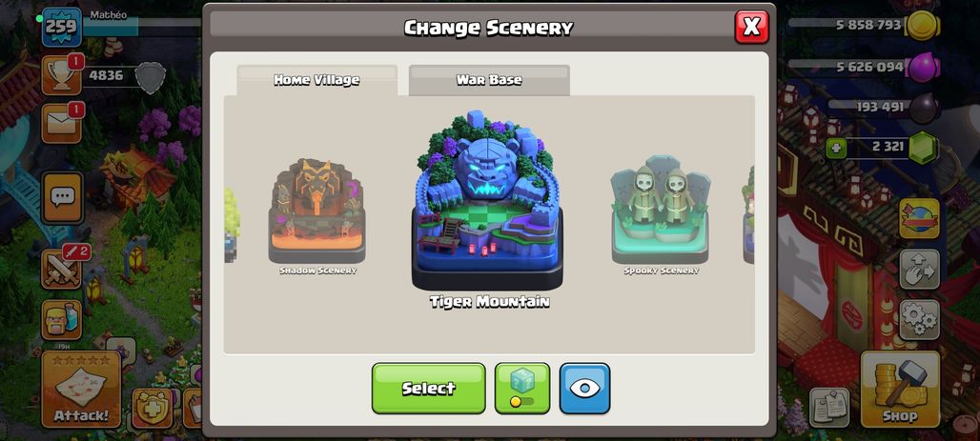Choose the Shadow Scenery thumbnail
The image size is (980, 441).
tap(317, 215)
